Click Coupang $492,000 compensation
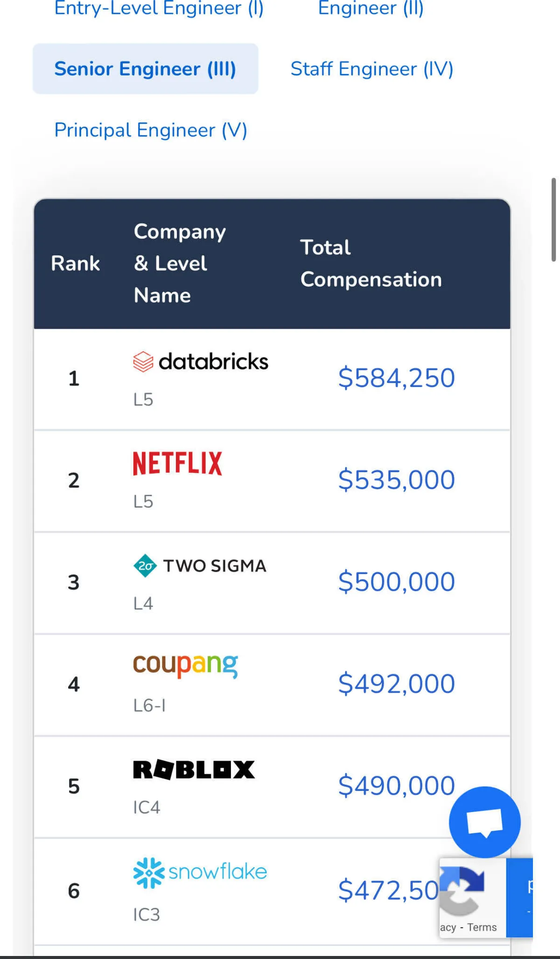This screenshot has width=560, height=959. pos(396,684)
